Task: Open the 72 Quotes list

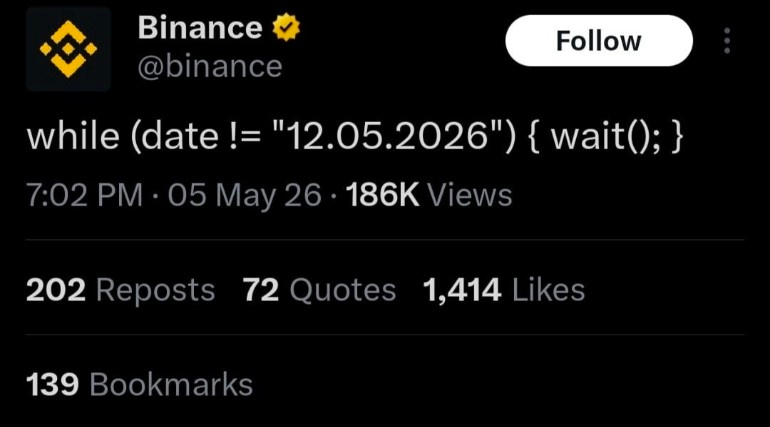Action: point(320,290)
